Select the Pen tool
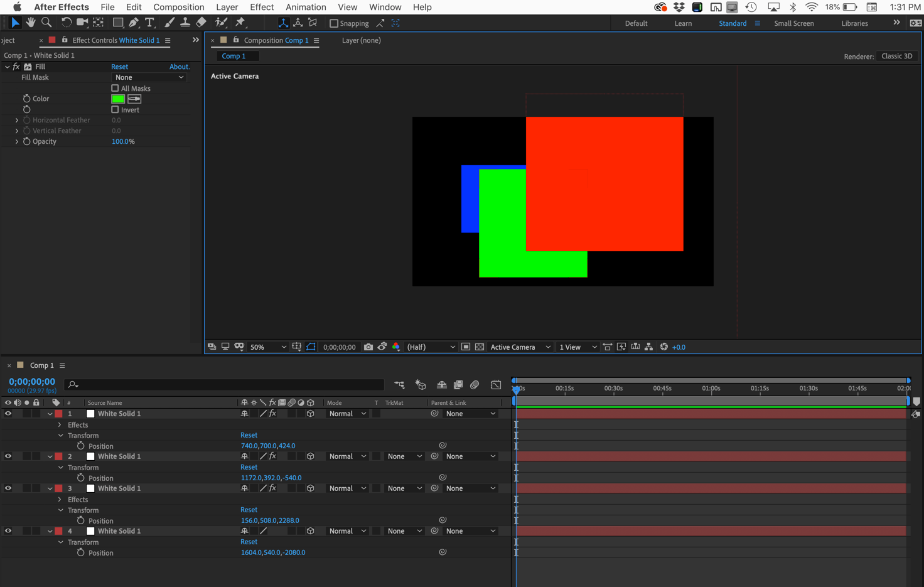924x587 pixels. coord(134,23)
